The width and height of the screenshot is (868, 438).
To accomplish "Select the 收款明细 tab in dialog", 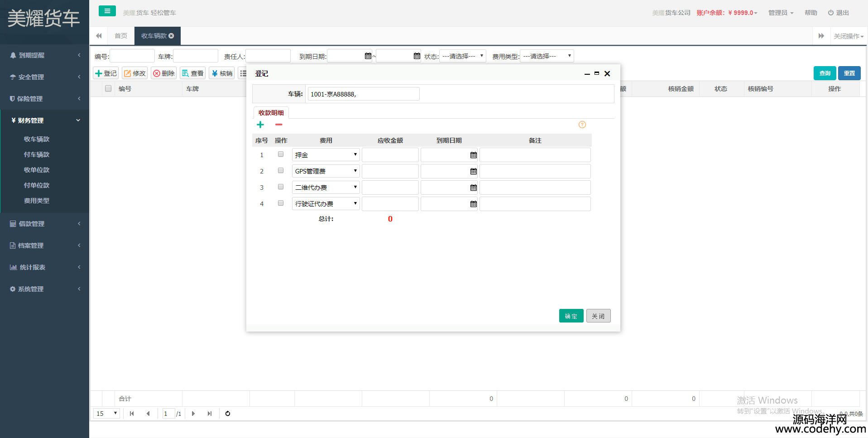I will 271,113.
